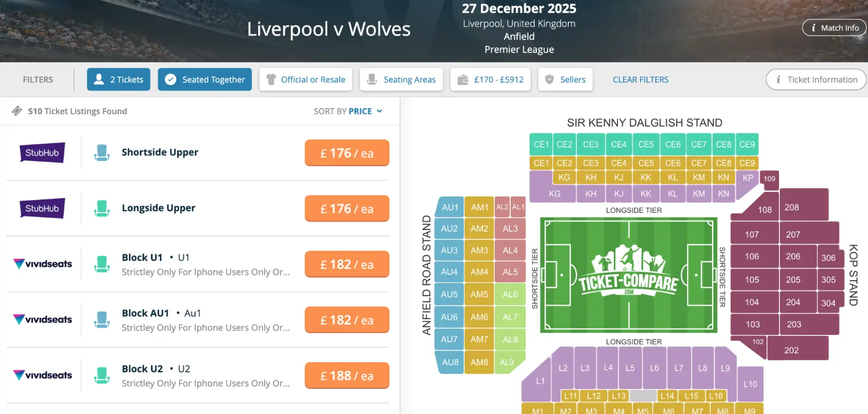
Task: Open Match Info details
Action: (x=833, y=27)
